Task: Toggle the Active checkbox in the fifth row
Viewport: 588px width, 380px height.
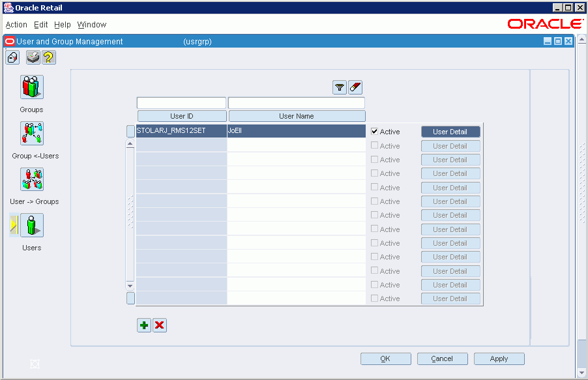Action: (x=374, y=187)
